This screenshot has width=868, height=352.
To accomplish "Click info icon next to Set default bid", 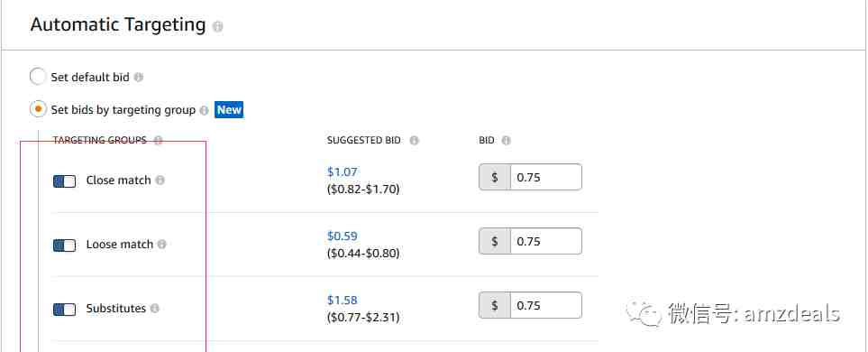I will click(x=139, y=78).
